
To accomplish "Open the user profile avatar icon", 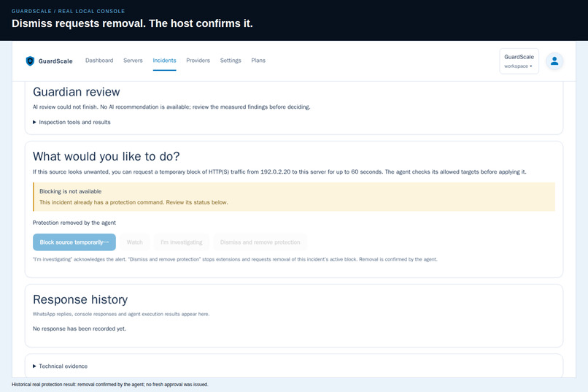I will point(554,61).
